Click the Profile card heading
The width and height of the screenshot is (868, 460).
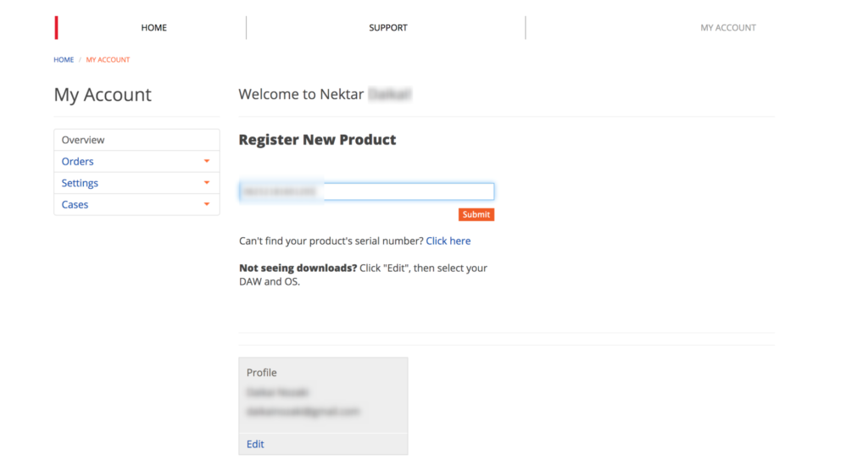pos(261,373)
